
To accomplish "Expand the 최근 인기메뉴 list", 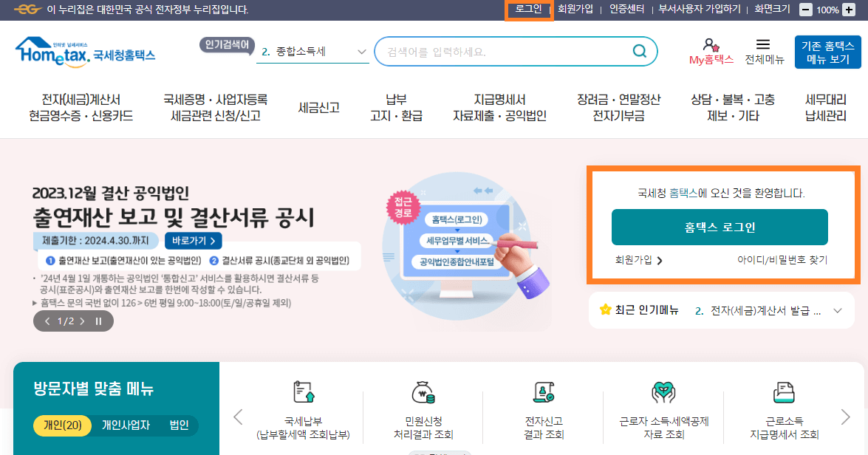I will pos(837,310).
